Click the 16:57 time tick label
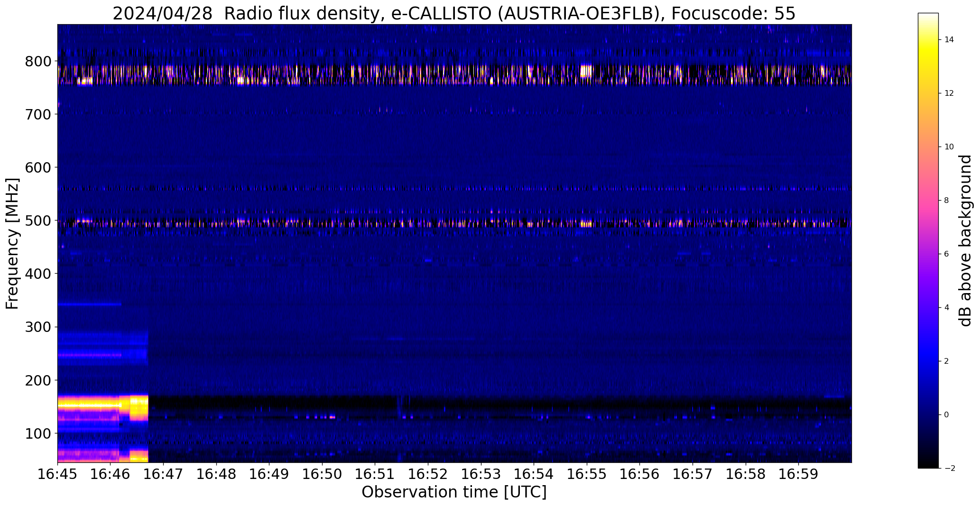The width and height of the screenshot is (980, 506). [693, 474]
